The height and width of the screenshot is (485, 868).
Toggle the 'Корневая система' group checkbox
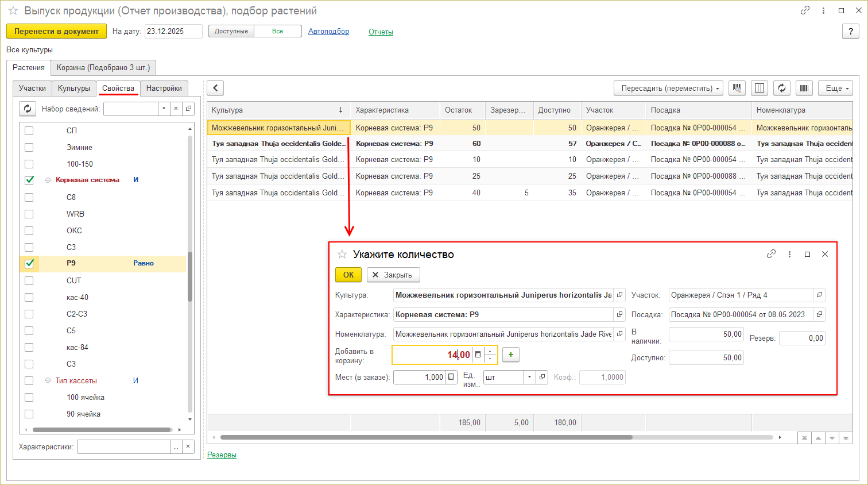coord(29,180)
